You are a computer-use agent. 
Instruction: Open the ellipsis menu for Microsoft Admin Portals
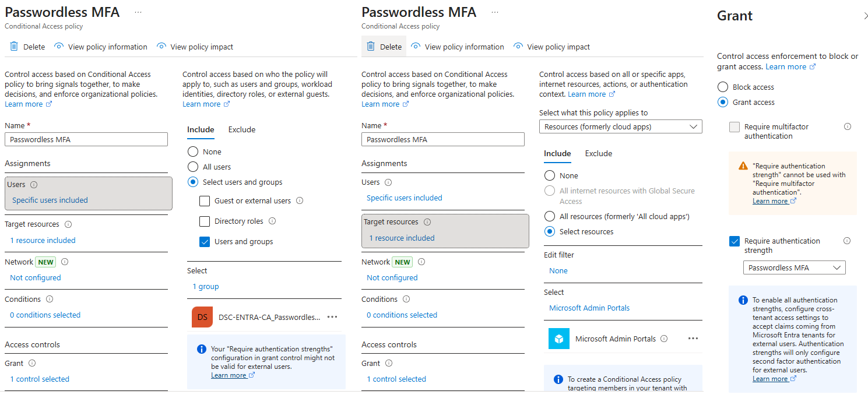[693, 339]
